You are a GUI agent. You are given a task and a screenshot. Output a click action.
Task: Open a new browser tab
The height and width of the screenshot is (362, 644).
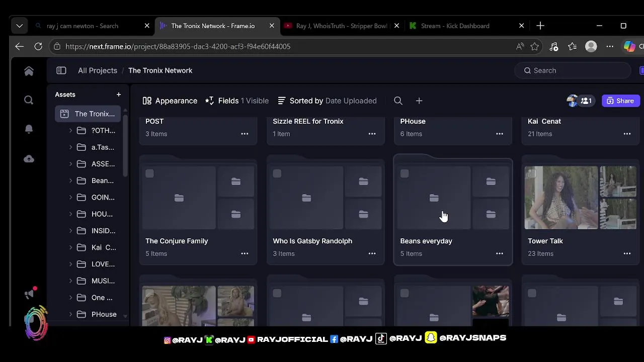click(540, 26)
